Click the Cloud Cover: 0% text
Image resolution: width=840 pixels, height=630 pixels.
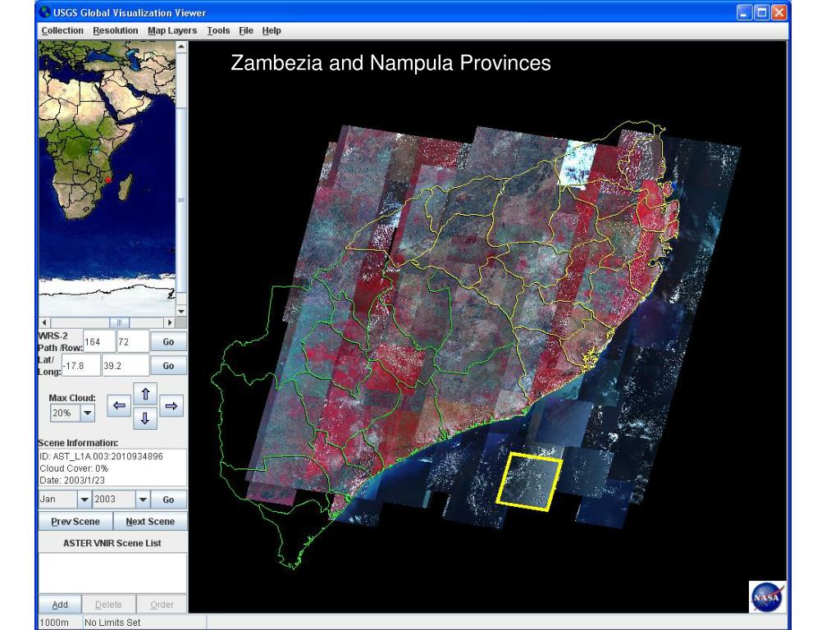tap(74, 468)
